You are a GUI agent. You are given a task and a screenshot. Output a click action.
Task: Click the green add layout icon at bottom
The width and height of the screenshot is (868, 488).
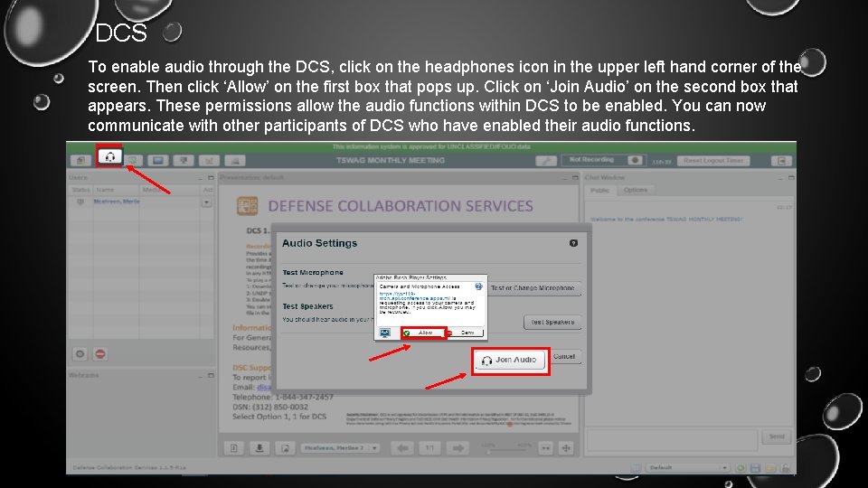741,468
